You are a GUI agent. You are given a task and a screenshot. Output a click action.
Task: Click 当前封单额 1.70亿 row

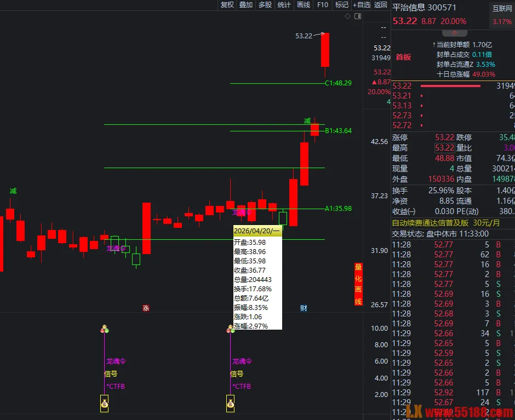click(x=463, y=45)
